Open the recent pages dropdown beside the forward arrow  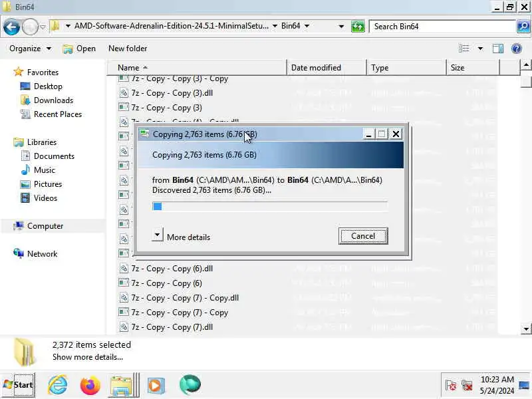pyautogui.click(x=43, y=27)
